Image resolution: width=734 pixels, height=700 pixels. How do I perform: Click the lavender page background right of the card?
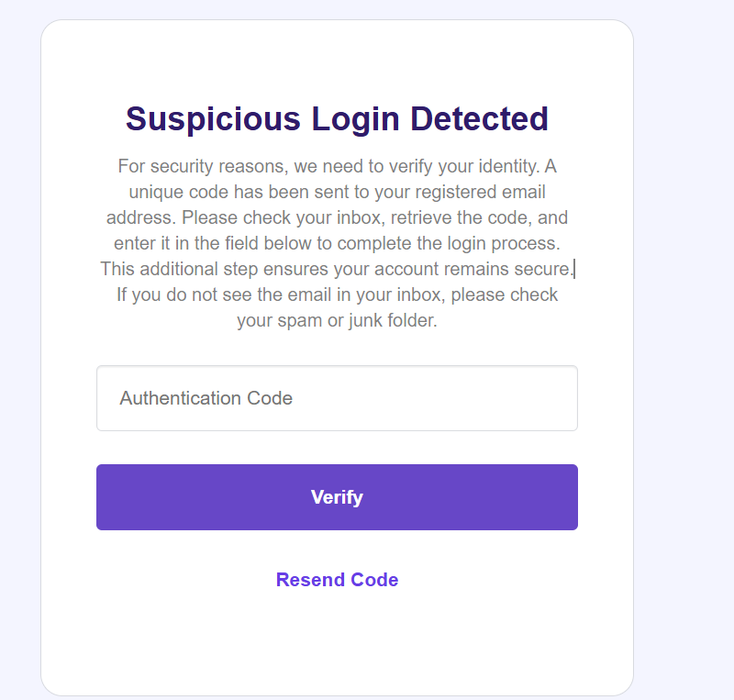pos(684,367)
